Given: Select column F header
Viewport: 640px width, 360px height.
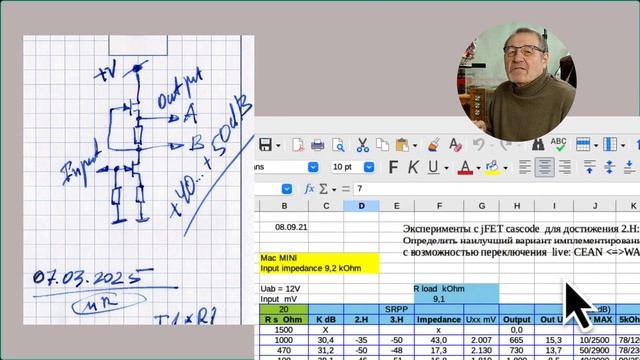Looking at the screenshot, I should click(439, 206).
